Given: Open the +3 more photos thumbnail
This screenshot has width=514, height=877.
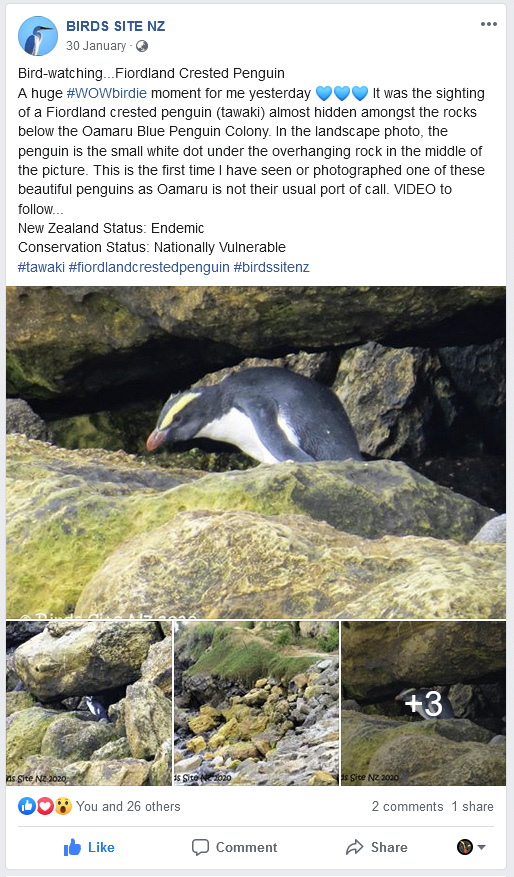Looking at the screenshot, I should [423, 703].
